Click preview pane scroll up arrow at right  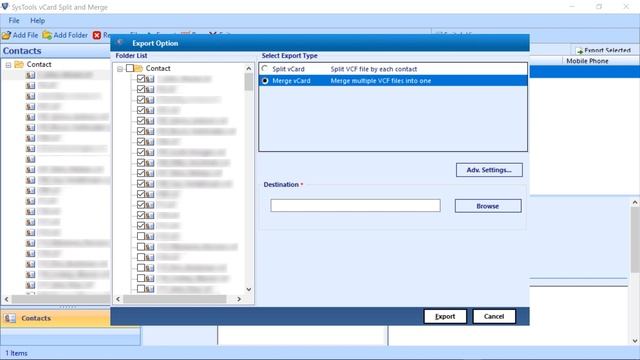[x=635, y=202]
